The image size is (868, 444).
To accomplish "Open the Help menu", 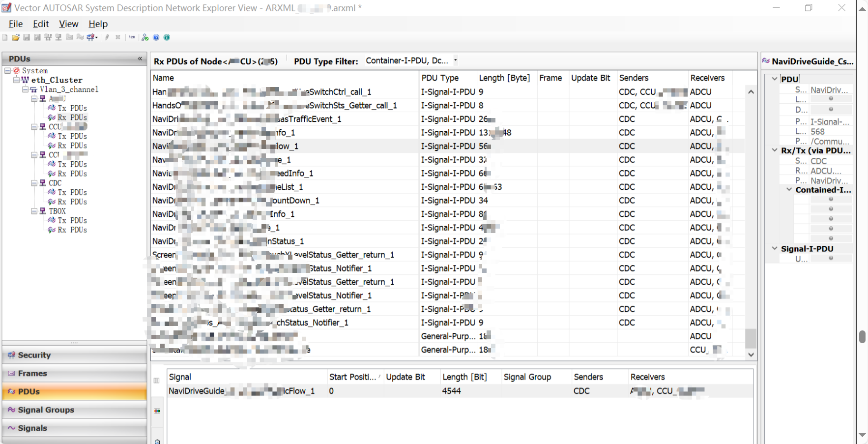I will click(x=98, y=24).
